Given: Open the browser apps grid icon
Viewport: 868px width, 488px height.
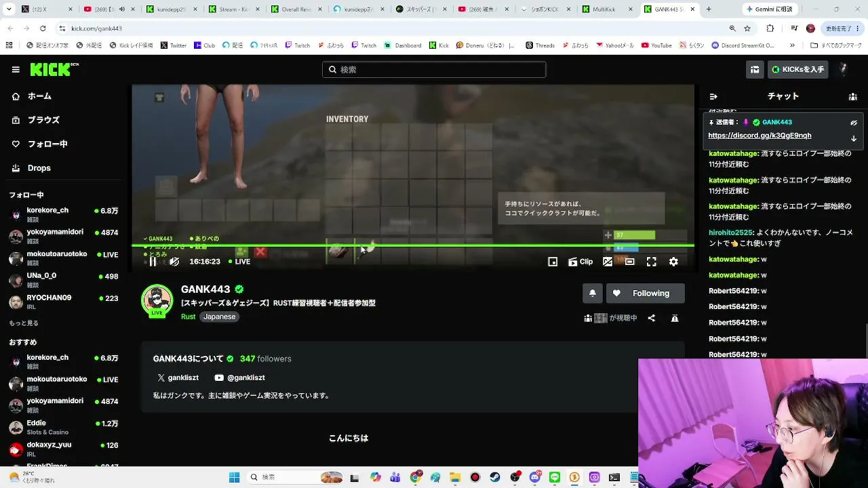Looking at the screenshot, I should point(9,45).
